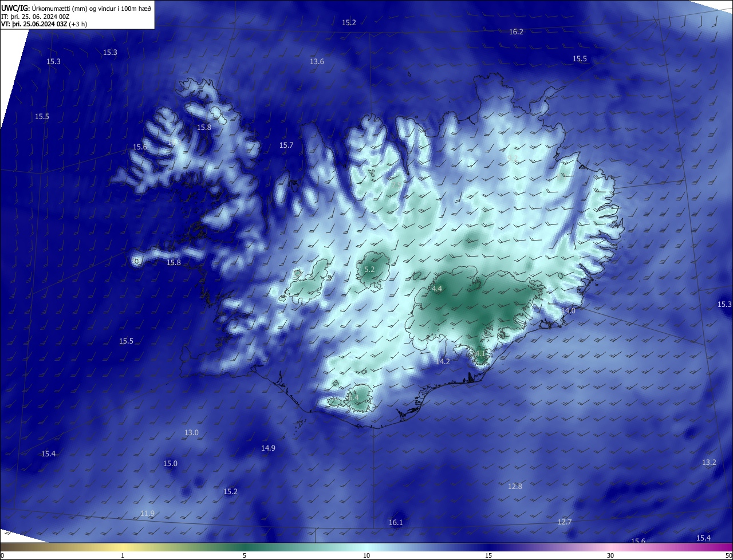Image resolution: width=733 pixels, height=560 pixels.
Task: Click the map title 'UWC/IG: Úrkomumætti (mm)' line
Action: click(76, 7)
